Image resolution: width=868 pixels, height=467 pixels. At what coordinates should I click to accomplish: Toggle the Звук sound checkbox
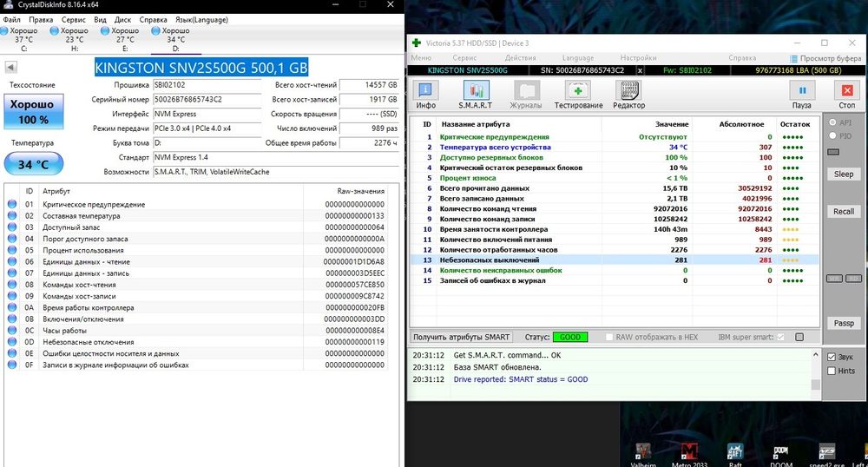tap(832, 357)
